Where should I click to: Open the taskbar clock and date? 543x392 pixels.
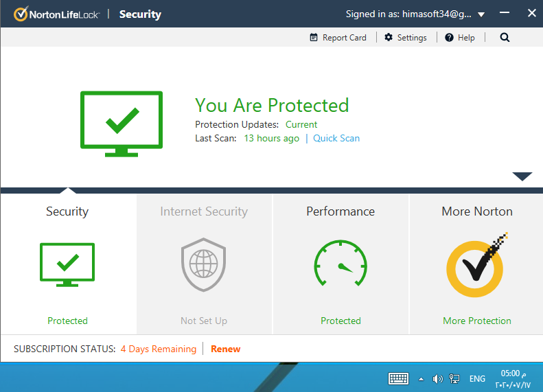pyautogui.click(x=513, y=379)
